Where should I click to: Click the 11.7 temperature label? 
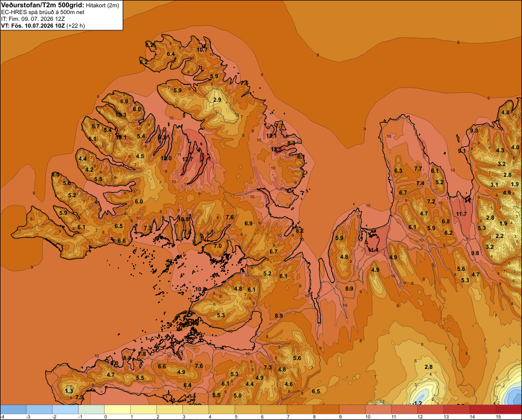tap(461, 214)
